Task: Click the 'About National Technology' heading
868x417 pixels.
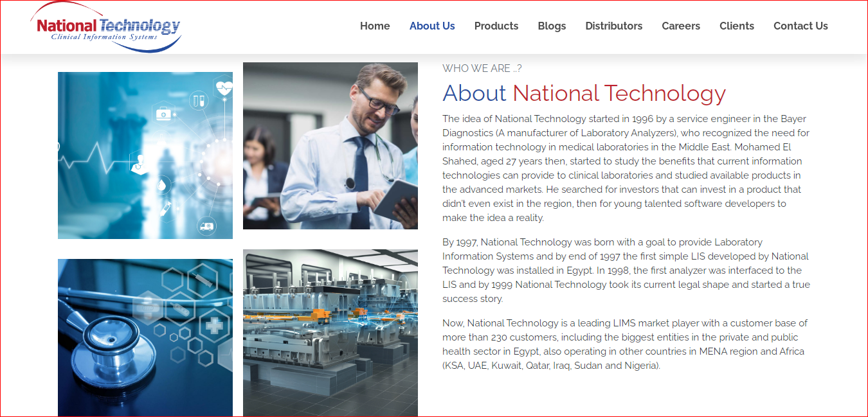Action: coord(584,94)
